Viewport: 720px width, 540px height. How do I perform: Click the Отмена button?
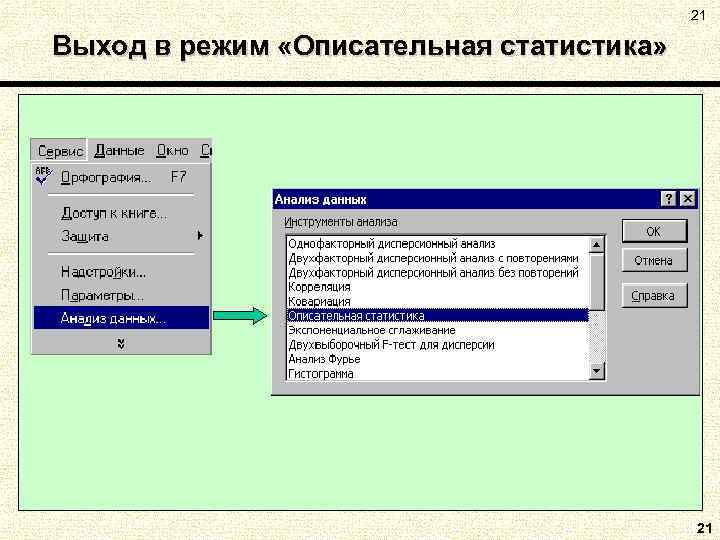tap(654, 260)
